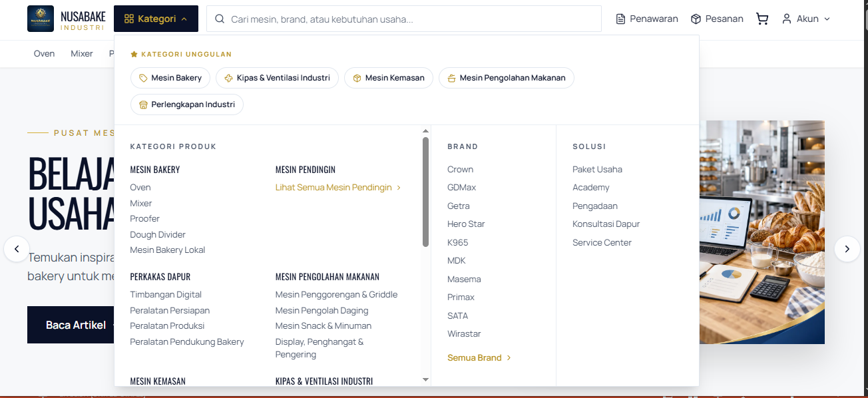Screen dimensions: 868x398
Task: Click the package icon in Mesin Kemasan chip
Action: click(357, 78)
